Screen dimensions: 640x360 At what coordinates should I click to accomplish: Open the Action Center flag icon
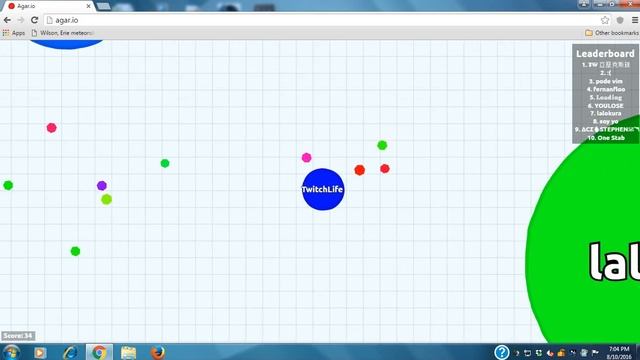(x=596, y=353)
